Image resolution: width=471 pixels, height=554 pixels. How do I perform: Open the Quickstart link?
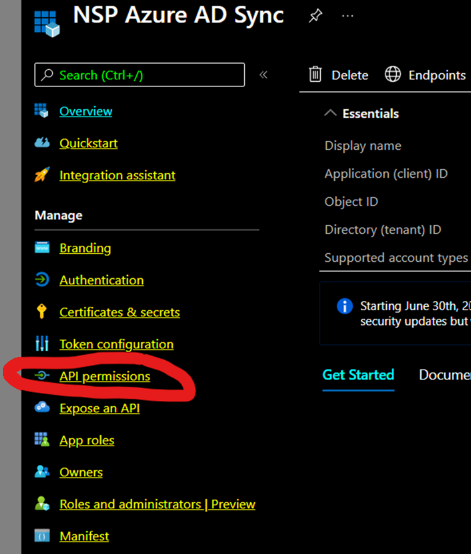point(88,143)
